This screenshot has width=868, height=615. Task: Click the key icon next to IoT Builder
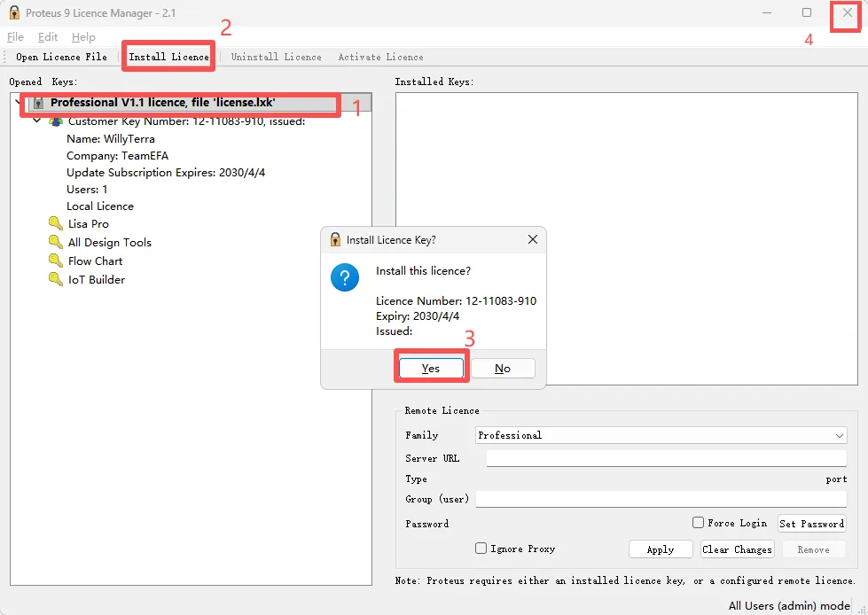point(55,279)
